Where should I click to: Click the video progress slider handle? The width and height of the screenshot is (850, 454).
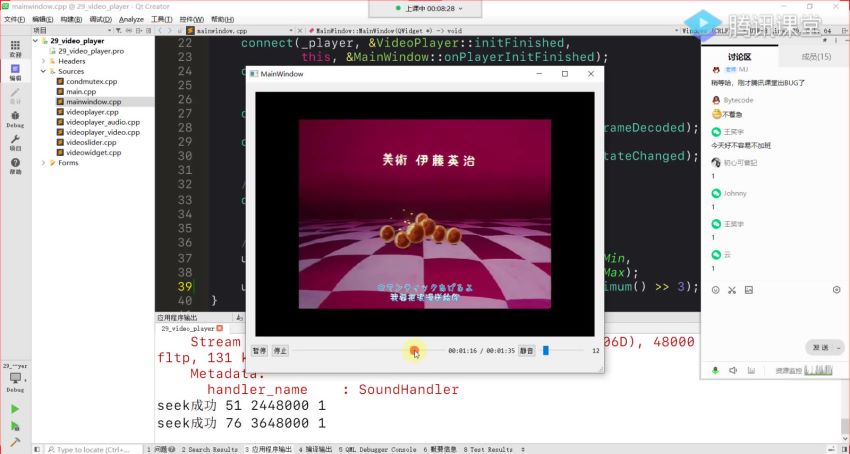tap(414, 351)
